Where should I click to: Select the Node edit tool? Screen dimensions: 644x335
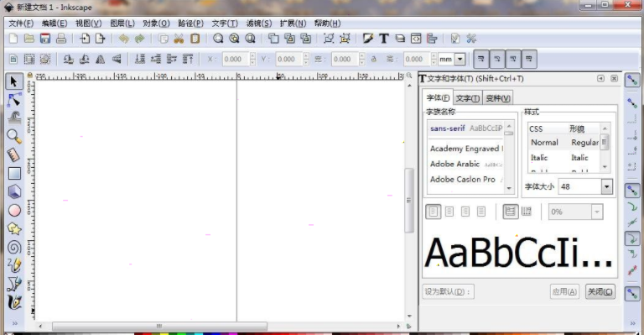(x=14, y=99)
